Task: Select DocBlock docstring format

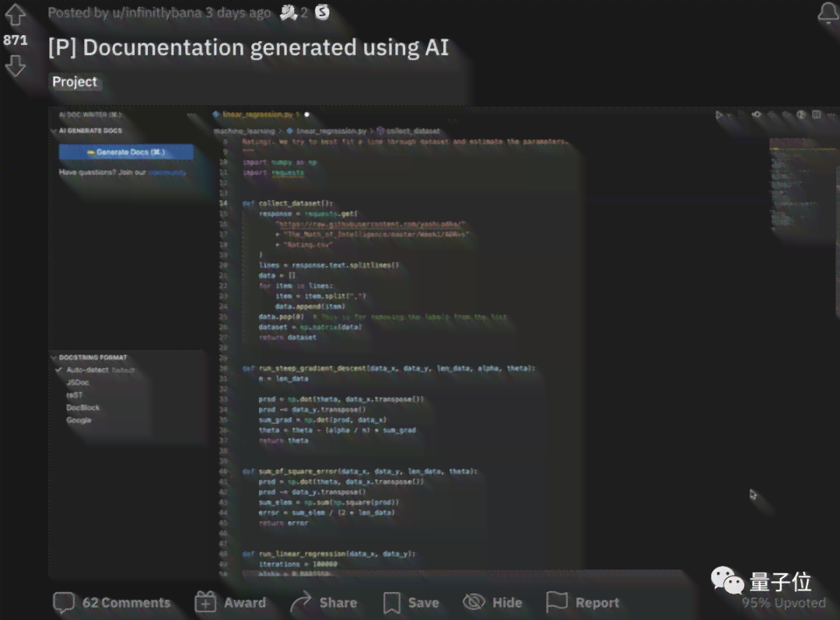Action: (x=83, y=408)
